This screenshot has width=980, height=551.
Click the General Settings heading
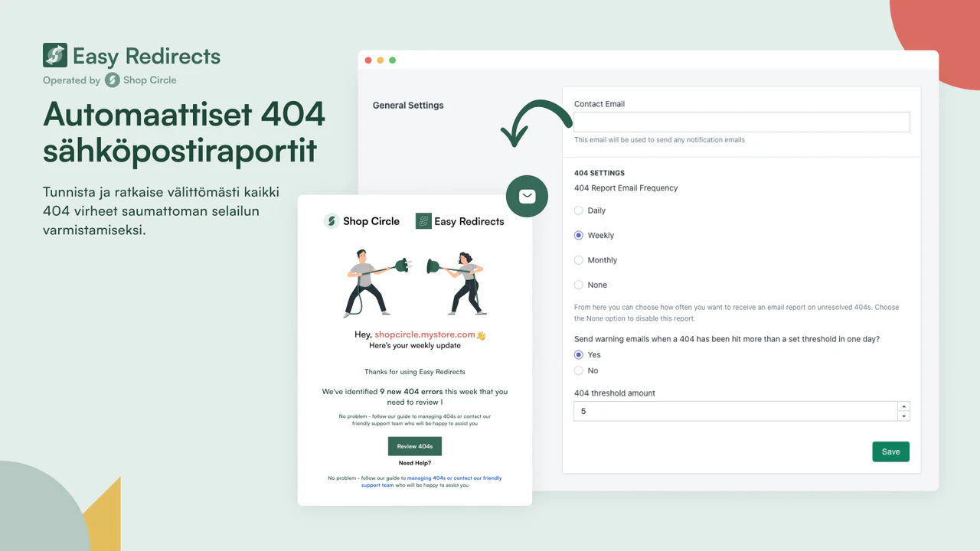click(x=408, y=106)
